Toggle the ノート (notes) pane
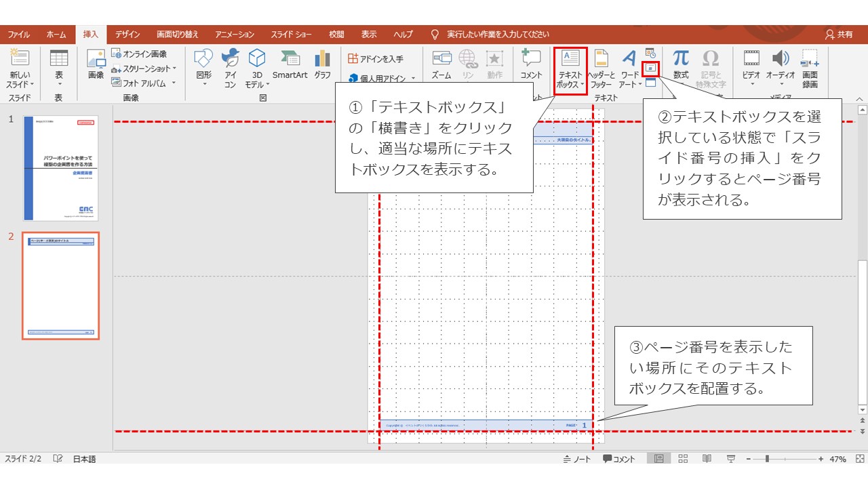The width and height of the screenshot is (868, 488). (x=577, y=459)
